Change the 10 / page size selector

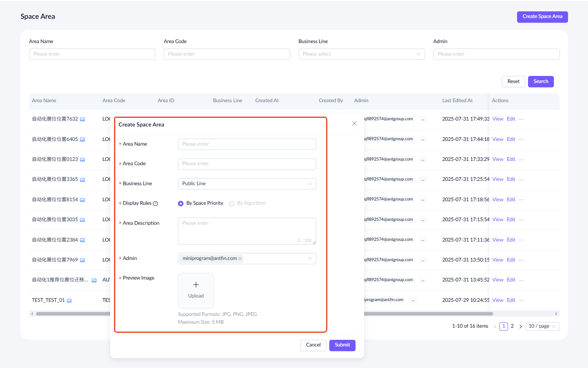(542, 327)
